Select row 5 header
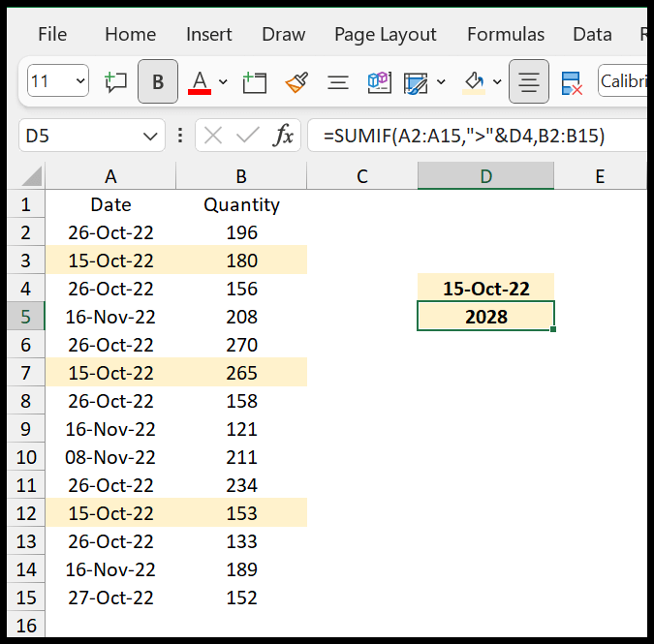Image resolution: width=654 pixels, height=644 pixels. coord(26,317)
